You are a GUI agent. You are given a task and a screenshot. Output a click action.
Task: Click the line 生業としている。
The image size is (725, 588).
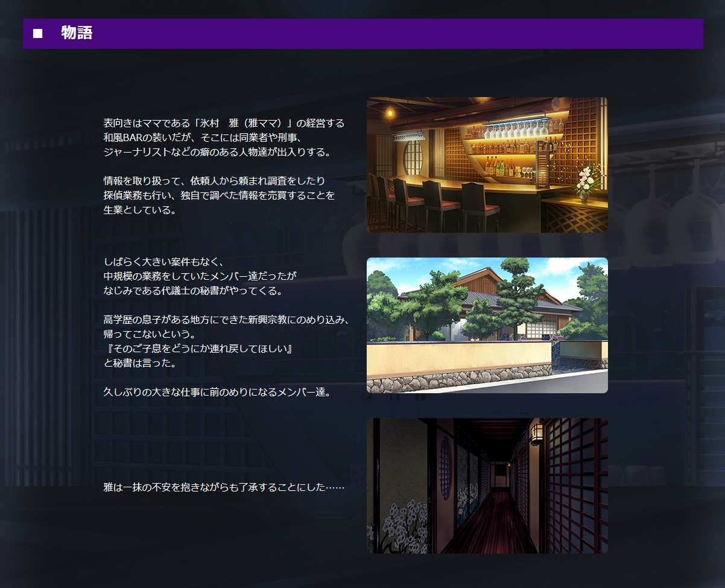(x=140, y=210)
